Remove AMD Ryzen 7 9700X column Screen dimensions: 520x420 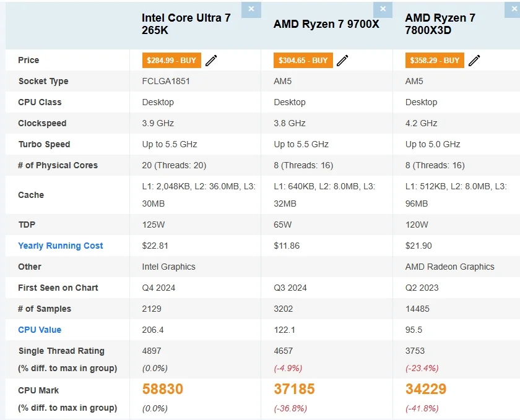[383, 9]
